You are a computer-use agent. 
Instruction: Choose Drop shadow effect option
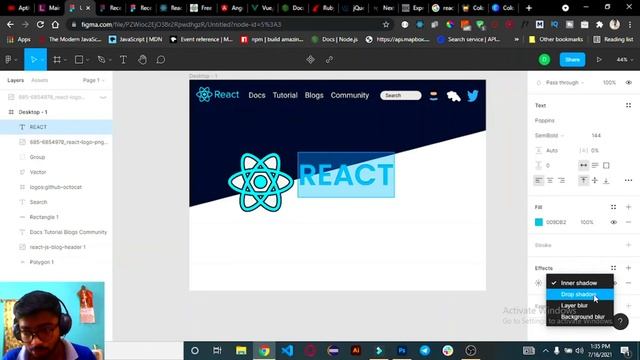tap(580, 294)
